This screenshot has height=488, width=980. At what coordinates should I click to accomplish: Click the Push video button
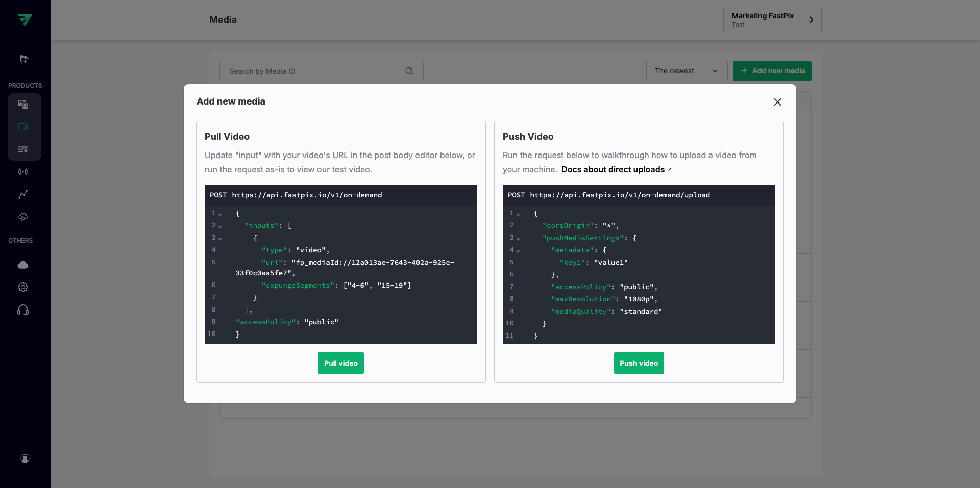[x=639, y=363]
